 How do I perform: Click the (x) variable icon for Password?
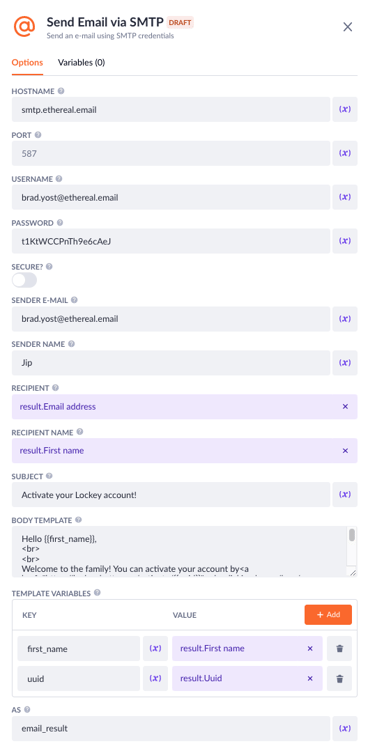pos(345,241)
